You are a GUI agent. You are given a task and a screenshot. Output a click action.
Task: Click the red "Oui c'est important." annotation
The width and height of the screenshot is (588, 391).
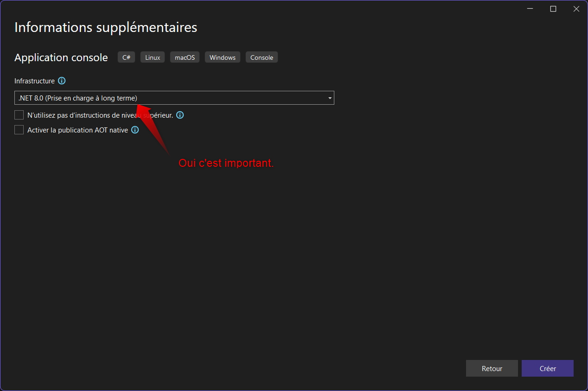point(226,164)
